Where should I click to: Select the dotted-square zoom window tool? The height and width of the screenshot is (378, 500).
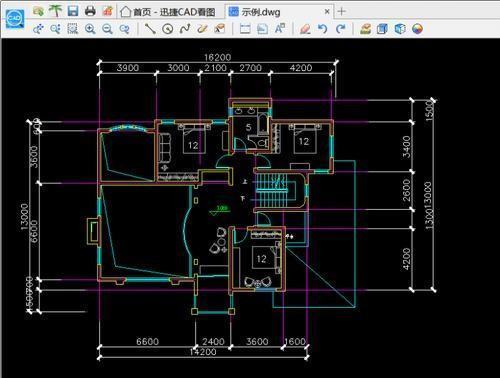click(x=72, y=29)
